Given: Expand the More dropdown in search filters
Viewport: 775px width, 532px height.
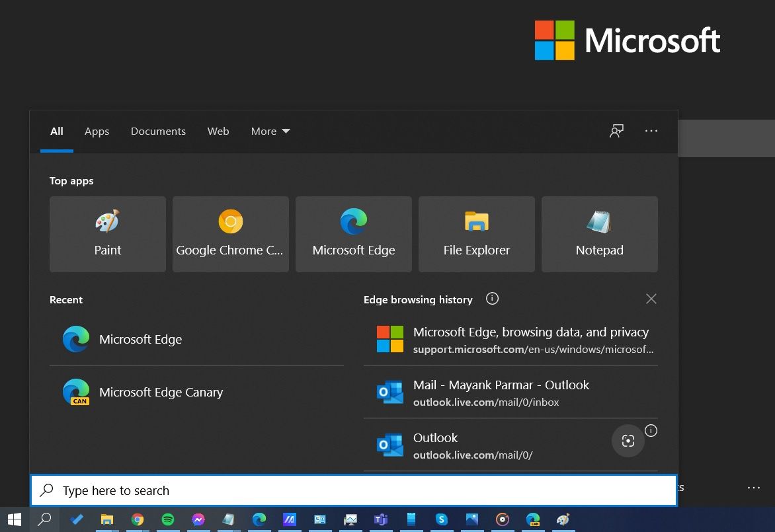Looking at the screenshot, I should tap(270, 131).
